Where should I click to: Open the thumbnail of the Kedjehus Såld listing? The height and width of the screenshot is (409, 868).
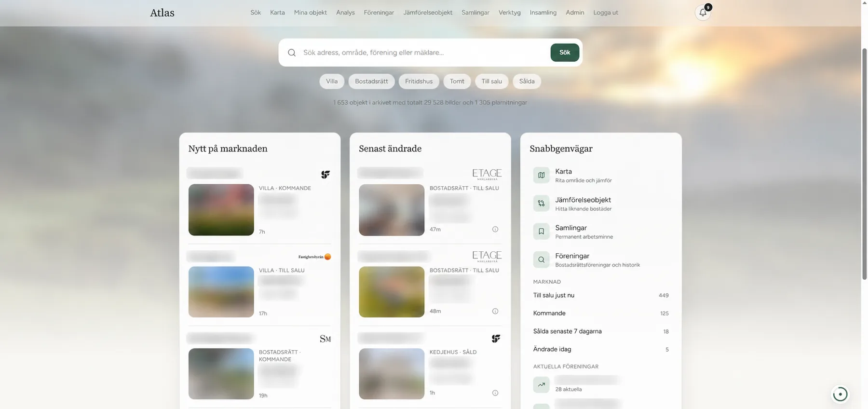coord(392,374)
